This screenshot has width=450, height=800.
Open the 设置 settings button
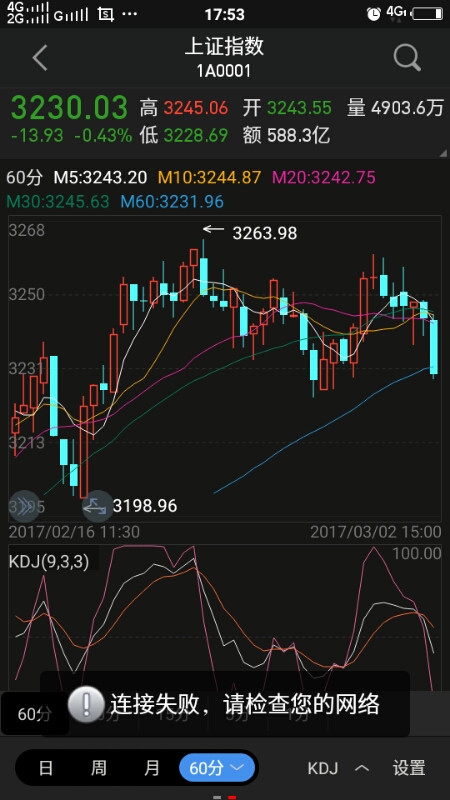click(409, 767)
